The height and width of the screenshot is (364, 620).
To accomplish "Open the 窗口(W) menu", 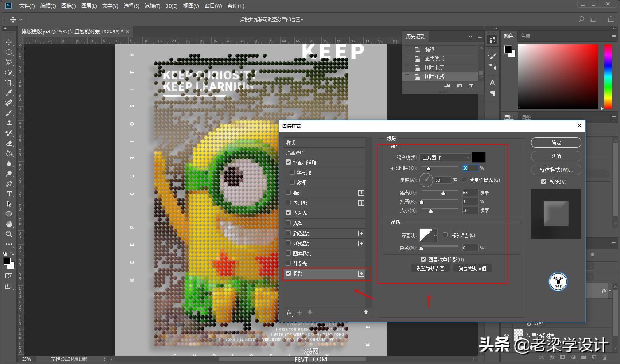I will (213, 6).
